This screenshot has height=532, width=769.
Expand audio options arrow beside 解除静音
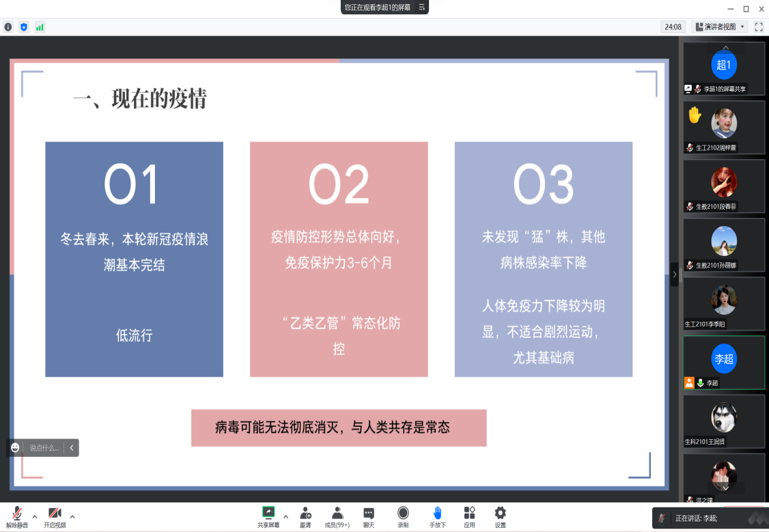[35, 516]
